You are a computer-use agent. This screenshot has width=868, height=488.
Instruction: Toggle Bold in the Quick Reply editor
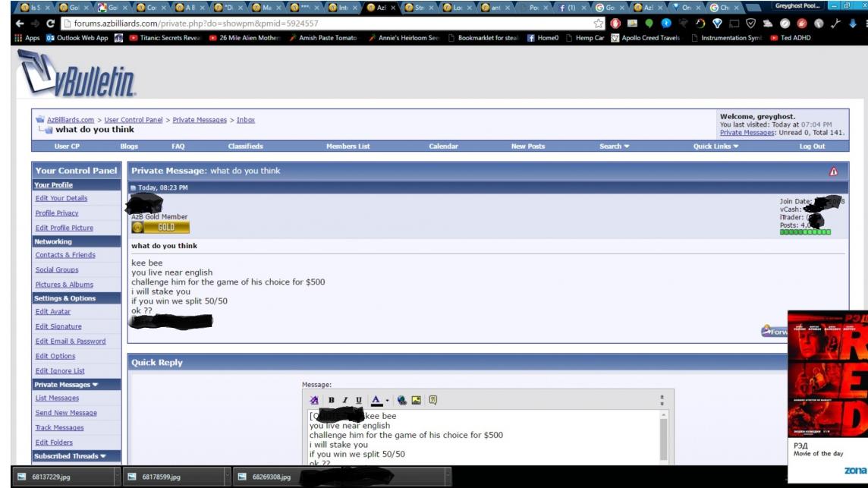pos(331,400)
